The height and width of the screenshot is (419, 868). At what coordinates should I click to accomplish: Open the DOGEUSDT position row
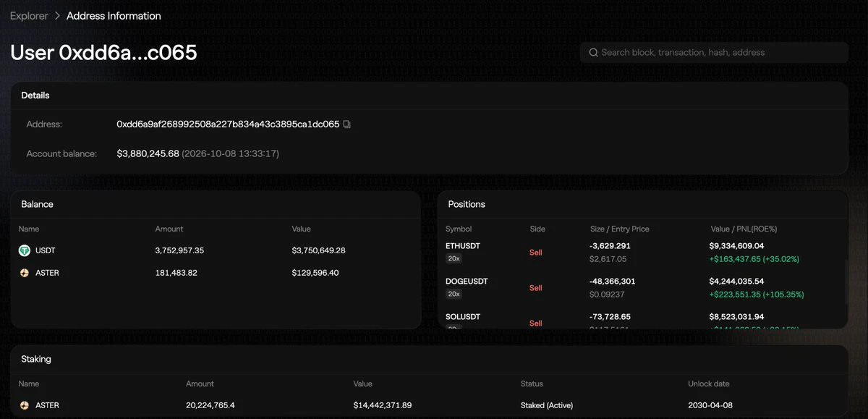click(642, 287)
